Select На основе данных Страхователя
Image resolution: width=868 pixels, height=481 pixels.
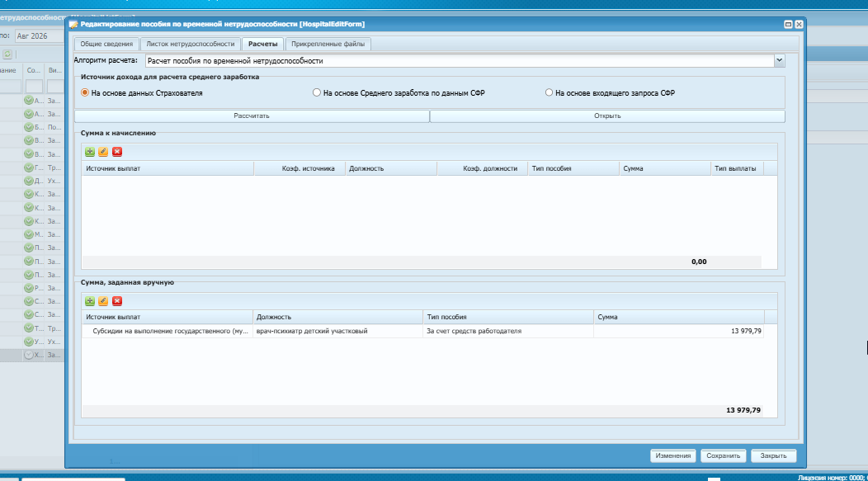85,92
